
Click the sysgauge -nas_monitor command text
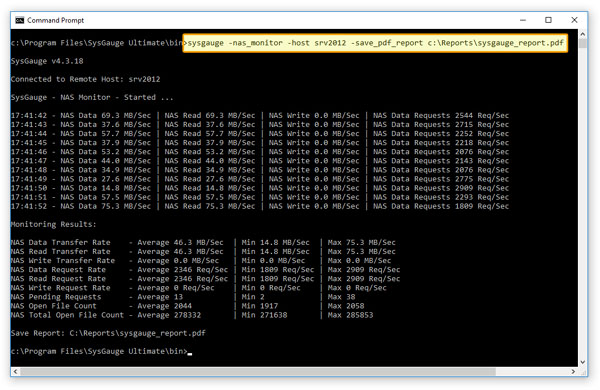(x=375, y=43)
